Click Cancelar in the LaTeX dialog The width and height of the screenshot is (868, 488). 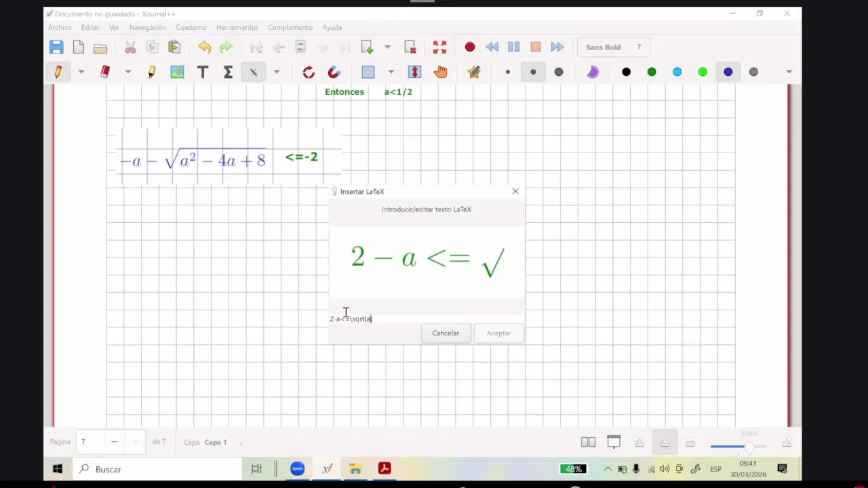tap(446, 333)
